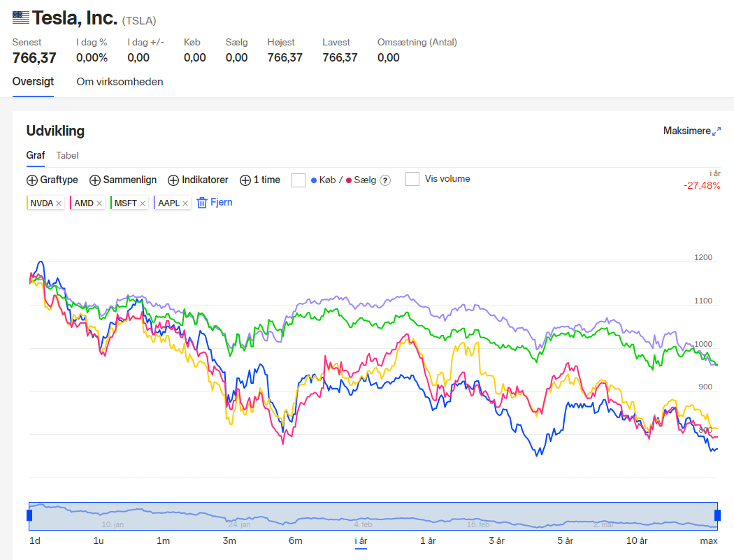Enable the Vis volume checkbox

point(412,179)
